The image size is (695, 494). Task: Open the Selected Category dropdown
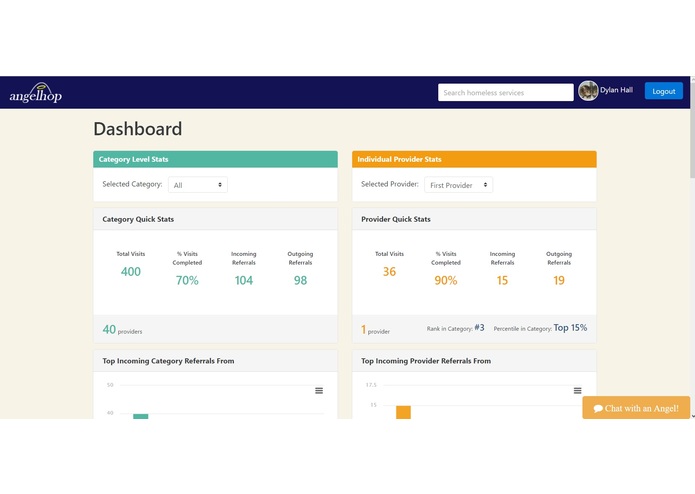pyautogui.click(x=198, y=185)
